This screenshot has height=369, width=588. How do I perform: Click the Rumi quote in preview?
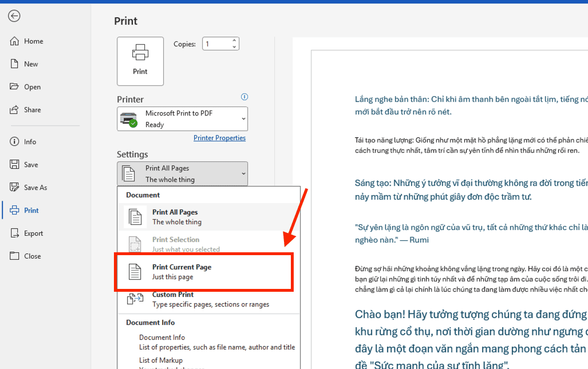click(471, 233)
